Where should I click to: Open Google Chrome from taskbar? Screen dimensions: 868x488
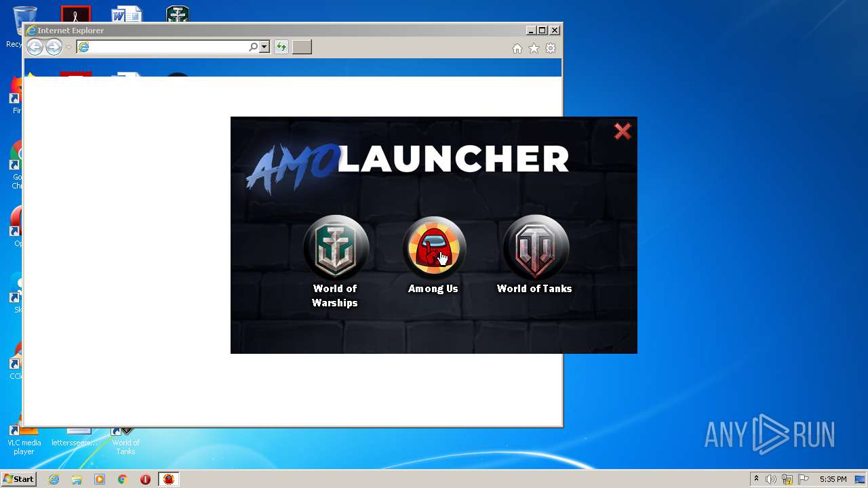coord(122,479)
